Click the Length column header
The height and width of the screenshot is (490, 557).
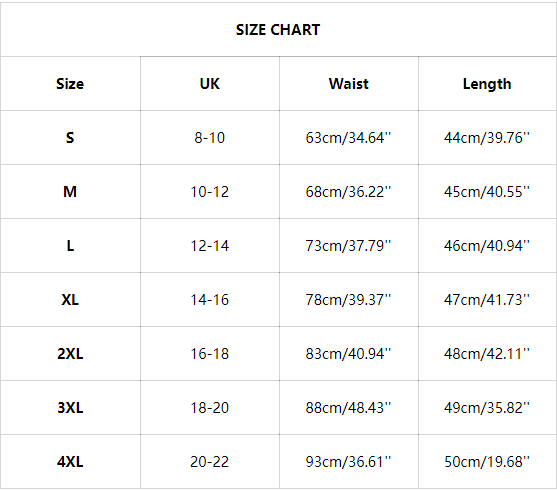[487, 85]
